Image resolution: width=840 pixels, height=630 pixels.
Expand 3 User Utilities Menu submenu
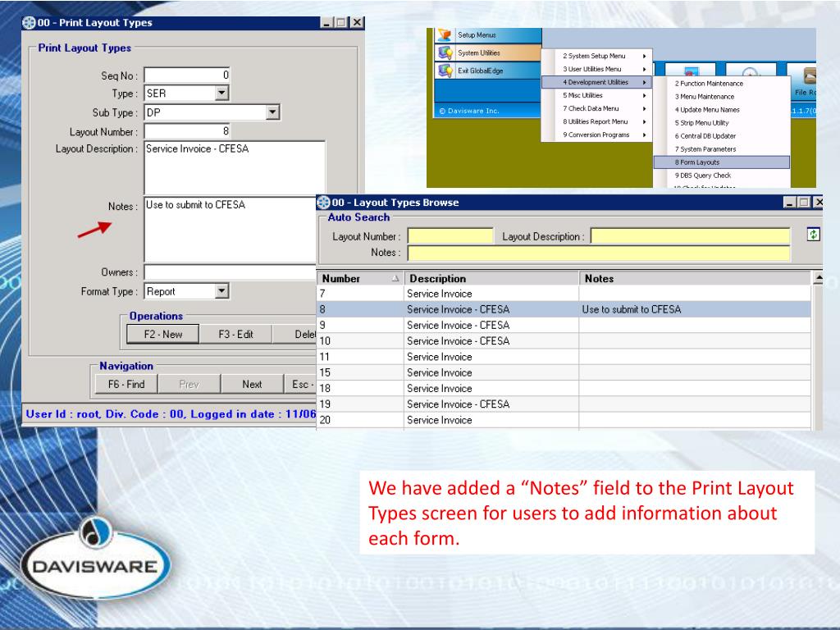pos(596,69)
